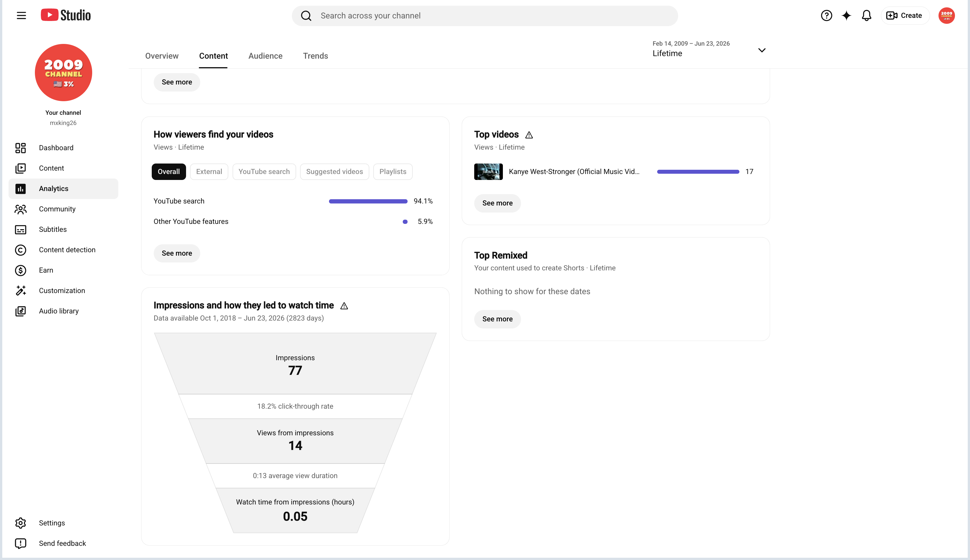
Task: Click the mxking26 channel name
Action: coord(63,123)
